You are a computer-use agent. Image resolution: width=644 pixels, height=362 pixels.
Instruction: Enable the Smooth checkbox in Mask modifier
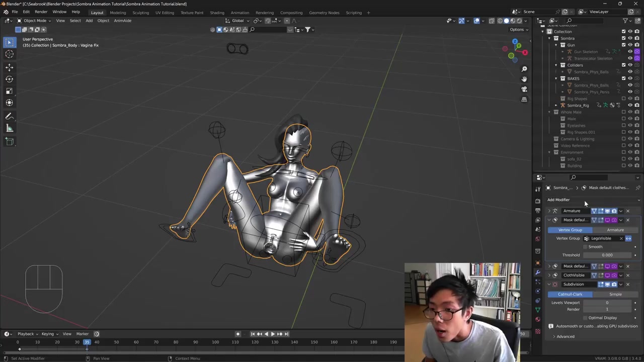[585, 247]
